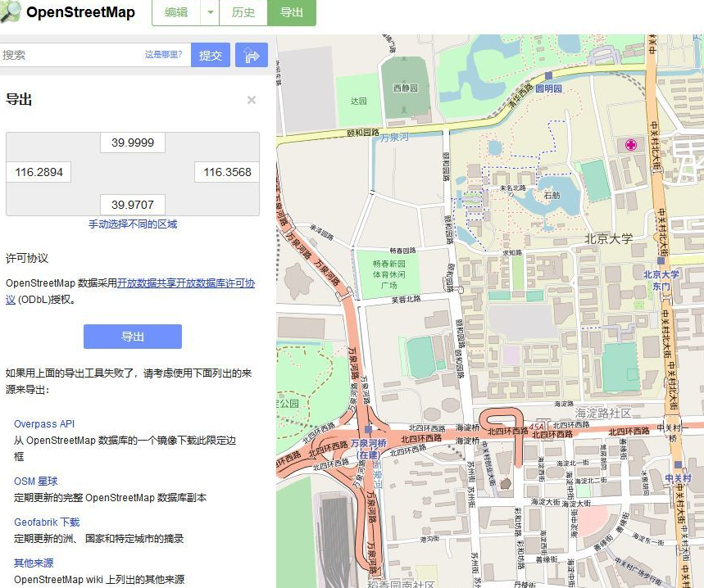The width and height of the screenshot is (704, 588).
Task: Click the 万泉河 river label near 颐和园路
Action: 395,138
